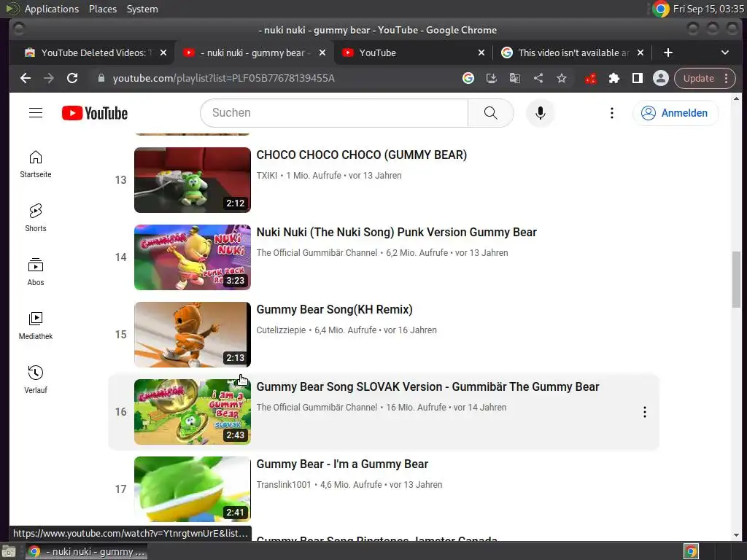Visit Official Gummibär Channel on video 14
747x560 pixels.
point(317,253)
